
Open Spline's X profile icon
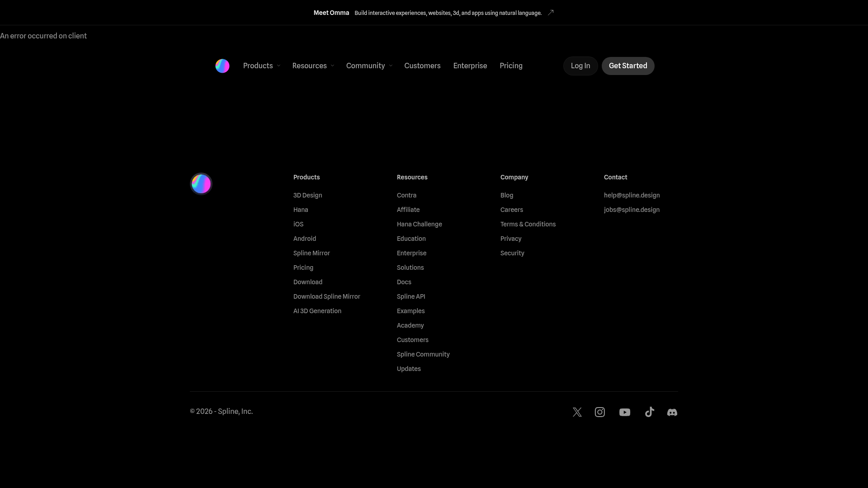coord(577,412)
